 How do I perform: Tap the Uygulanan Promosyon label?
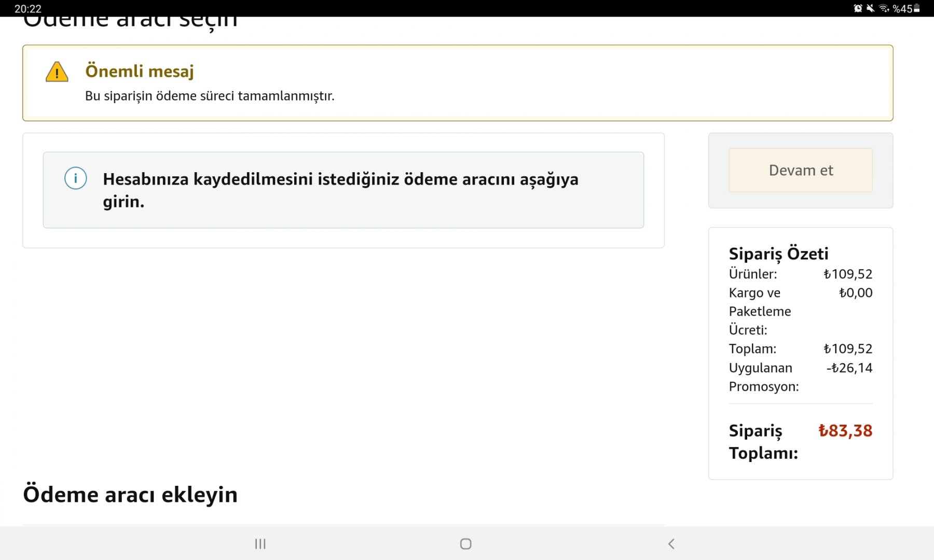(764, 377)
